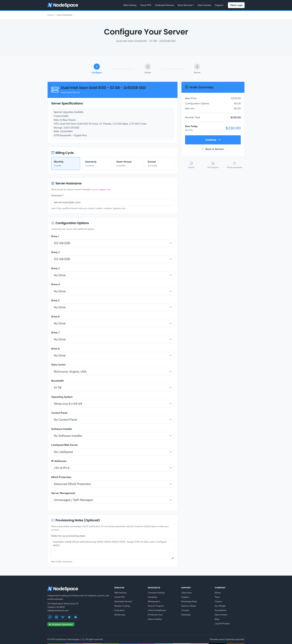Click the NodeSpace logo in header

63,5
